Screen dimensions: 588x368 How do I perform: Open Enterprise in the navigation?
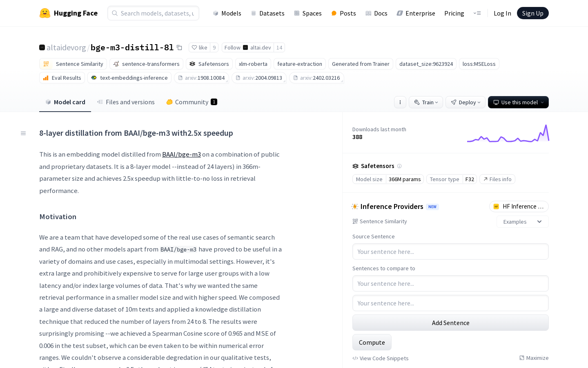pos(416,13)
